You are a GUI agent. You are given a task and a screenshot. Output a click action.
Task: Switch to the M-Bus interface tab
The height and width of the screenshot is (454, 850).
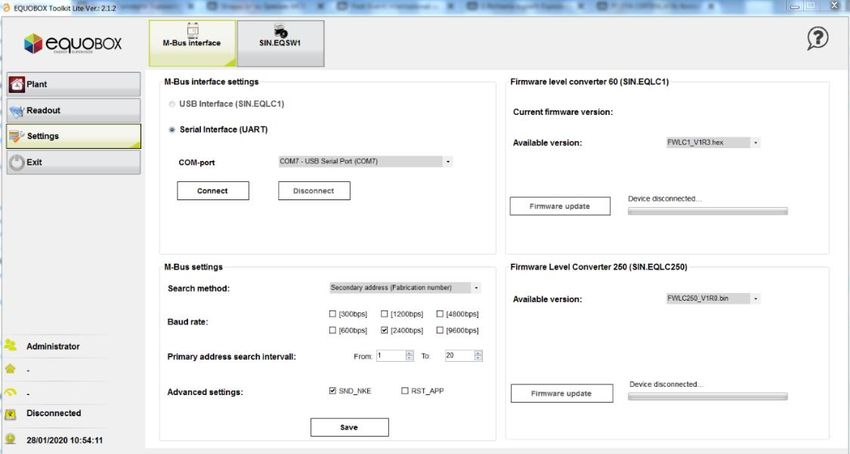pyautogui.click(x=193, y=43)
